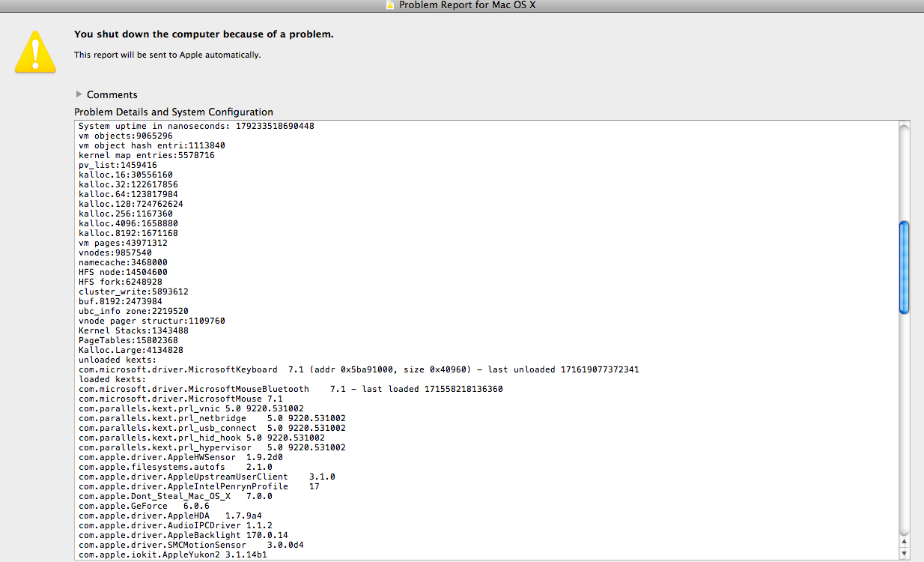Click the vertical scrollbar blue thumb
This screenshot has width=924, height=562.
coord(904,267)
